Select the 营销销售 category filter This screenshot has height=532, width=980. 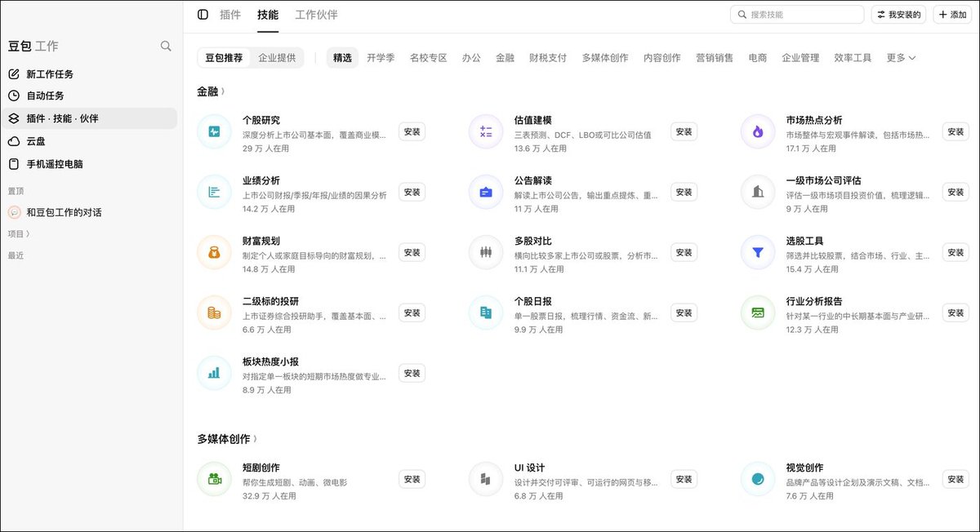click(x=715, y=58)
